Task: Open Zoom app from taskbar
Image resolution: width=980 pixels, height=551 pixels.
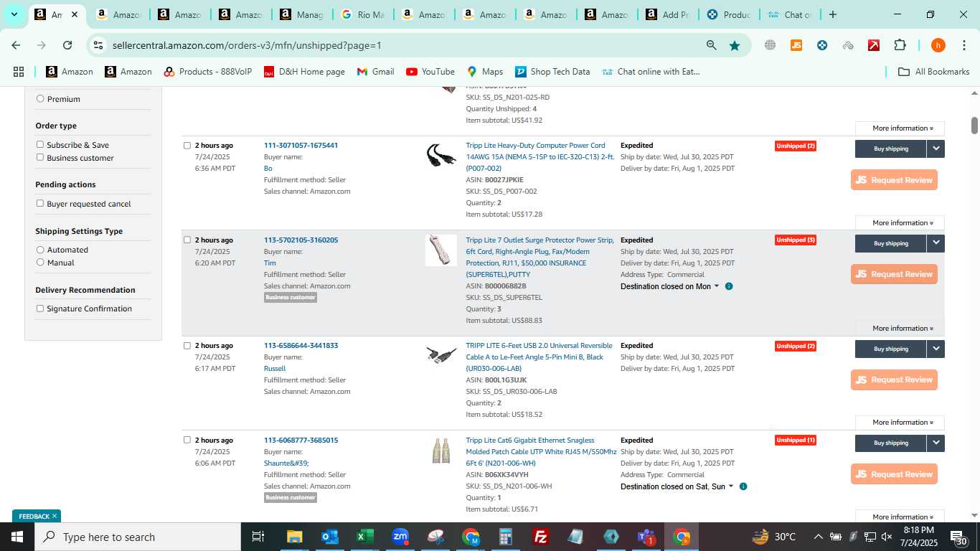Action: pyautogui.click(x=400, y=537)
